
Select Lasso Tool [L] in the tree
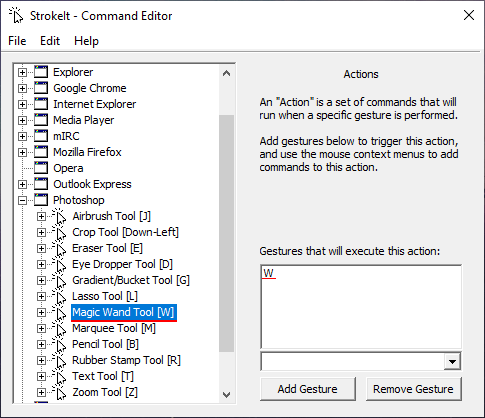(105, 296)
